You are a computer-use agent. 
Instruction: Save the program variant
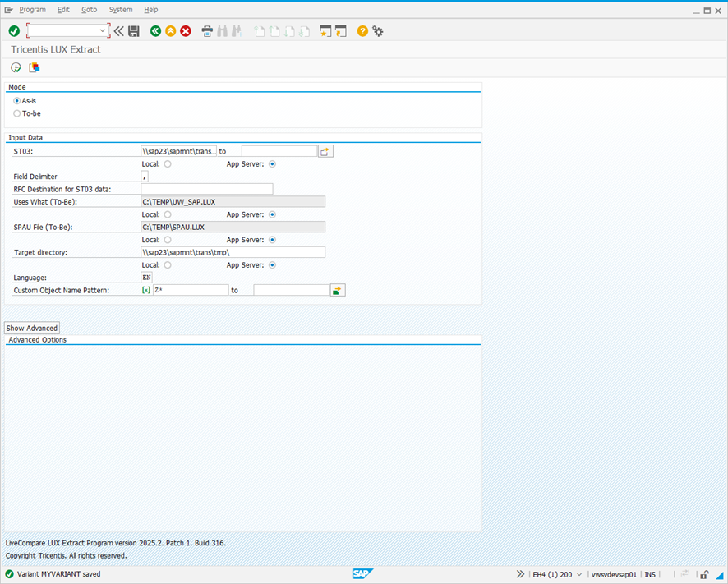point(134,30)
